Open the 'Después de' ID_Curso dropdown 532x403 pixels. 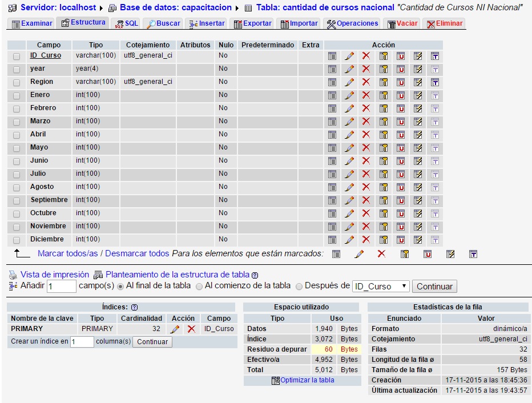381,287
